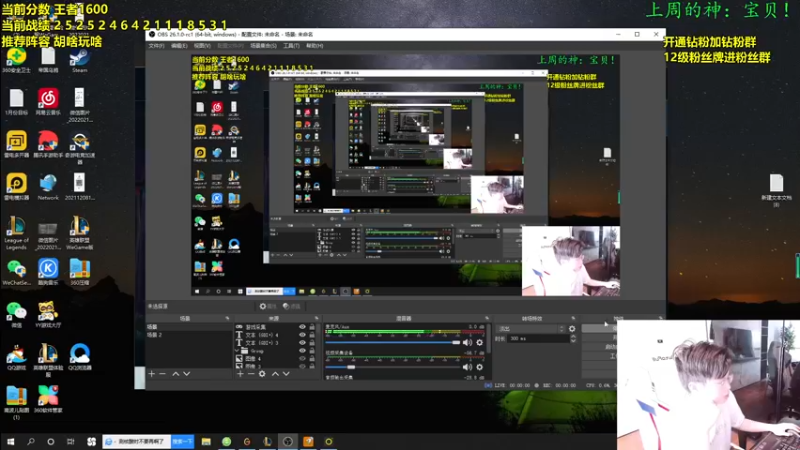The height and width of the screenshot is (450, 800).
Task: Move selected source down
Action: coord(286,374)
